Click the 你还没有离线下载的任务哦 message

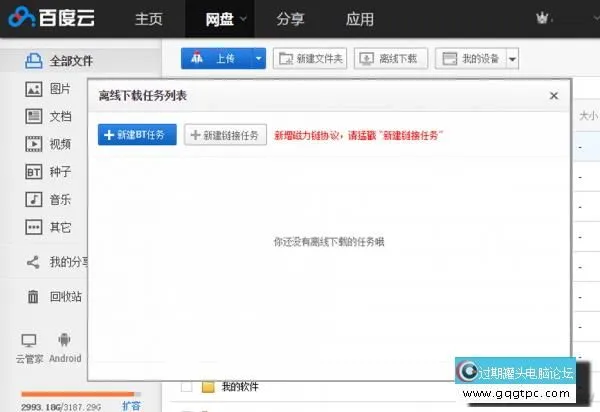329,242
